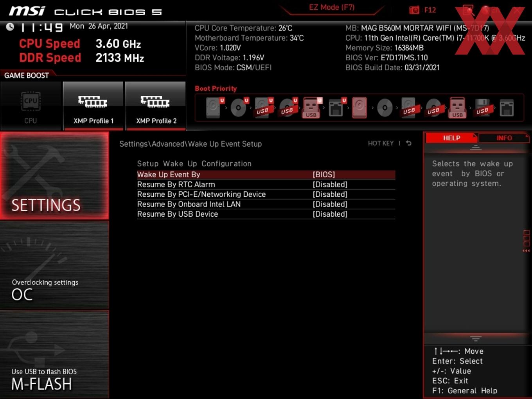The width and height of the screenshot is (532, 399).
Task: Click the CPU Core Temperature 26°C reading
Action: point(244,28)
